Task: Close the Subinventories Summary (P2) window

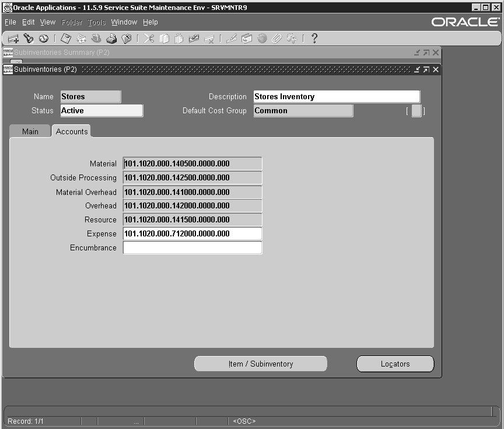Action: pyautogui.click(x=436, y=53)
